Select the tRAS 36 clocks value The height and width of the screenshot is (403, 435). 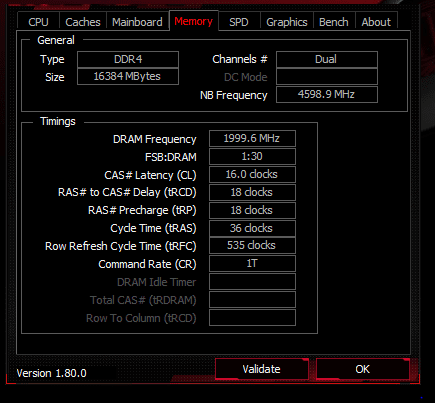point(252,228)
